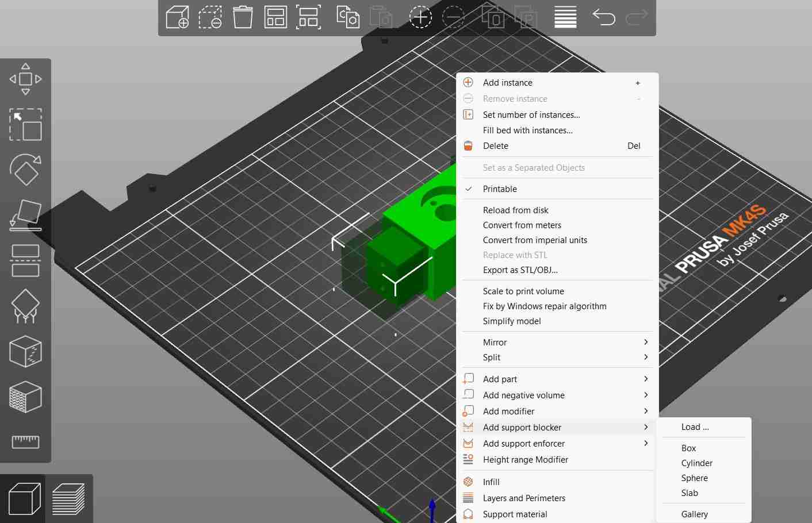Open the Seam painting tool
The image size is (812, 523).
point(26,351)
